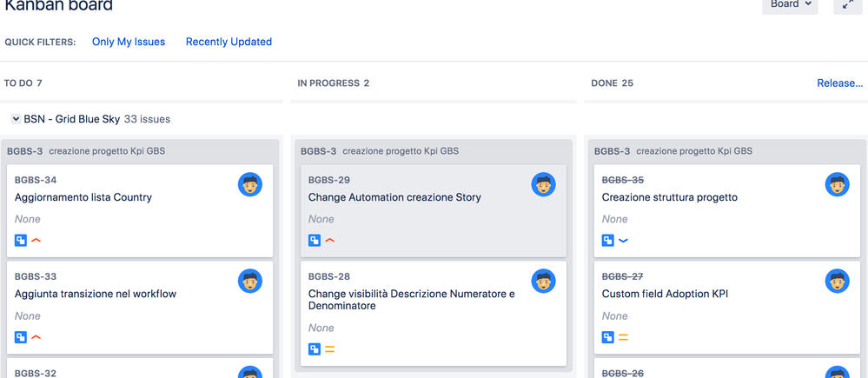Click the low priority chevron on BGBS-35
This screenshot has height=378, width=868.
coord(623,241)
